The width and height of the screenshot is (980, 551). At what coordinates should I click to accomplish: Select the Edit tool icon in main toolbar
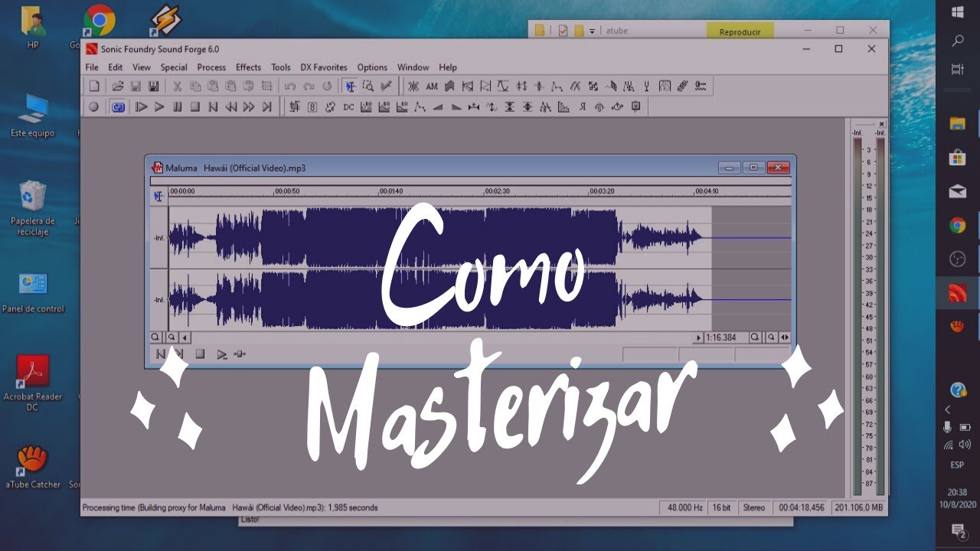click(x=350, y=86)
